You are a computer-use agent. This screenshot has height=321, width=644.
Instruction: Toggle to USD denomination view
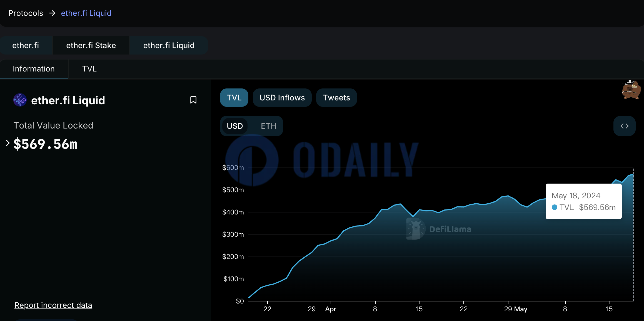pyautogui.click(x=235, y=126)
